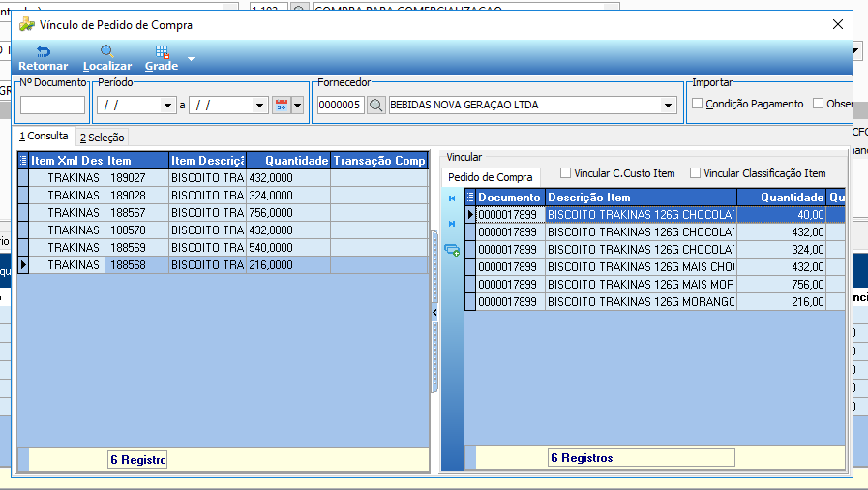Enable the Condição Pagamento checkbox
Screen dimensions: 868x490
click(698, 104)
